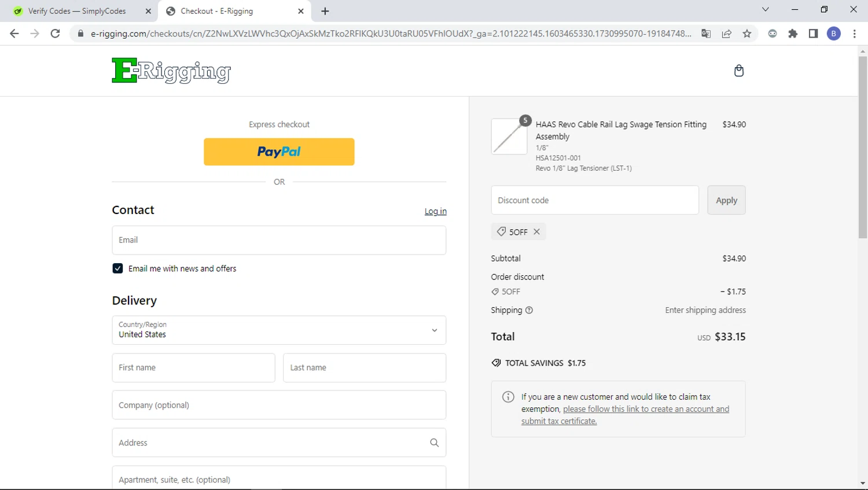Pay with the PayPal express button

[279, 152]
